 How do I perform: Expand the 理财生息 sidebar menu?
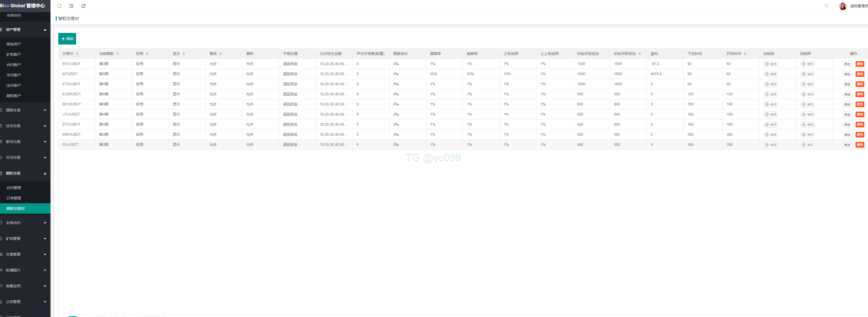[25, 110]
